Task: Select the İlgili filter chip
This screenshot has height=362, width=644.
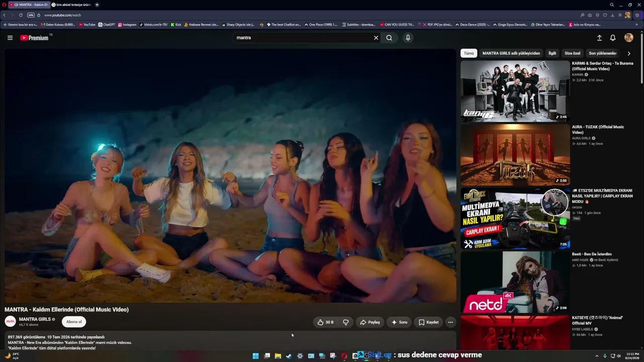Action: [552, 53]
